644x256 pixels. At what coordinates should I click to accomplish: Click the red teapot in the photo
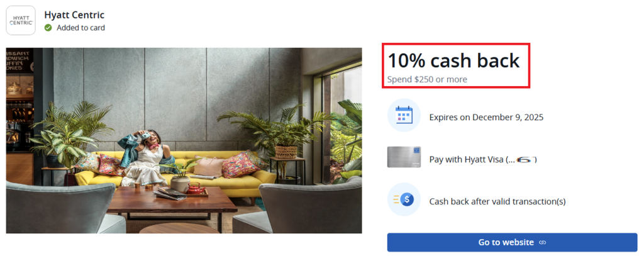point(195,189)
